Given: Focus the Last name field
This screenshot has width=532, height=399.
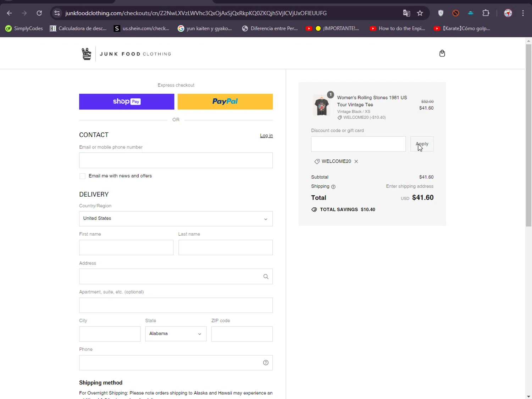Looking at the screenshot, I should [x=226, y=247].
